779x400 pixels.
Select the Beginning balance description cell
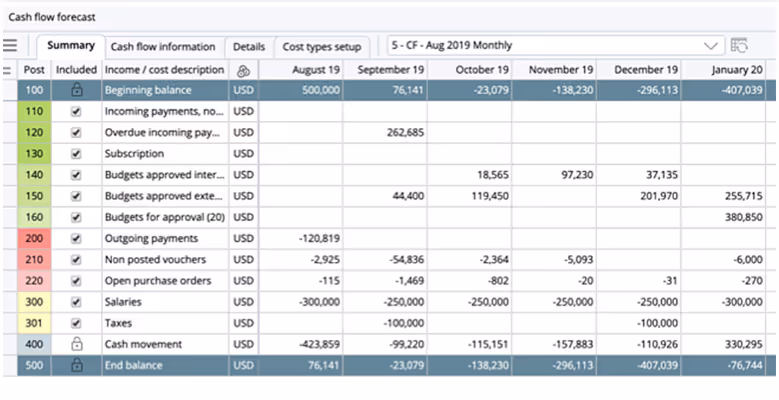click(x=165, y=90)
